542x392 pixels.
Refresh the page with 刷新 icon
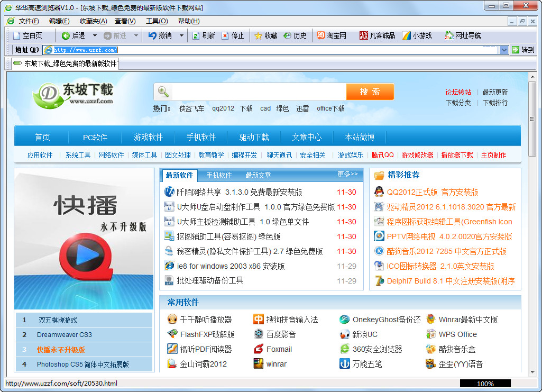click(196, 35)
